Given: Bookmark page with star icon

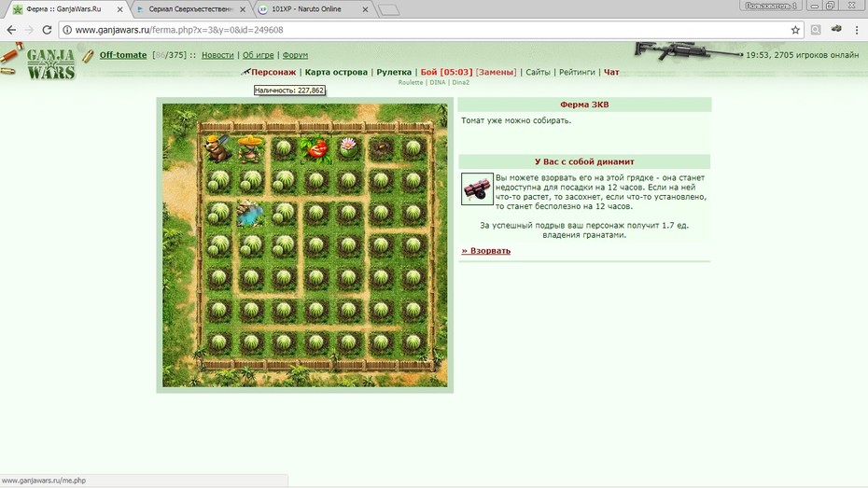Looking at the screenshot, I should 795,30.
